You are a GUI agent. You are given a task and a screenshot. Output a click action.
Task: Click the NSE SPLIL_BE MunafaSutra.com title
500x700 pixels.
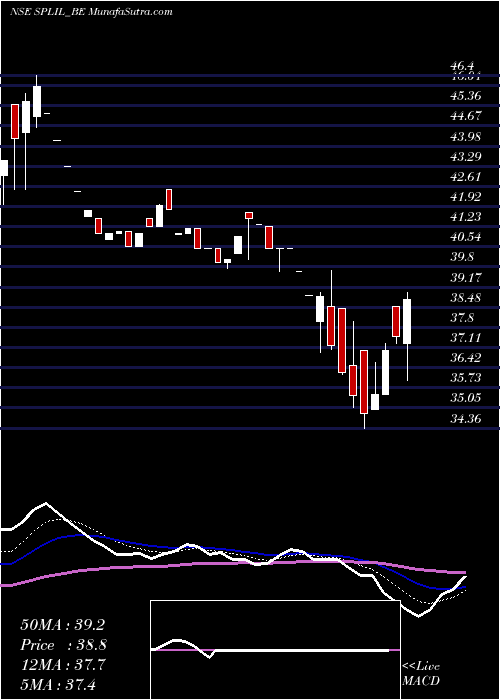91,12
